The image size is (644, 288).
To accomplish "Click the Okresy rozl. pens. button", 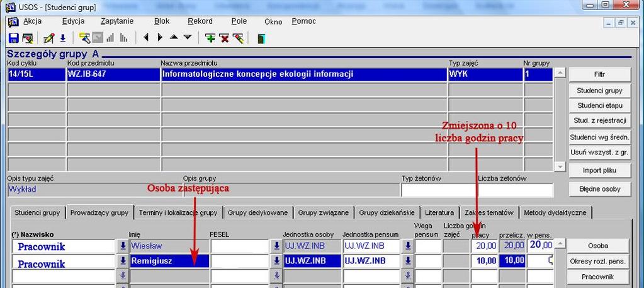I will pos(598,262).
